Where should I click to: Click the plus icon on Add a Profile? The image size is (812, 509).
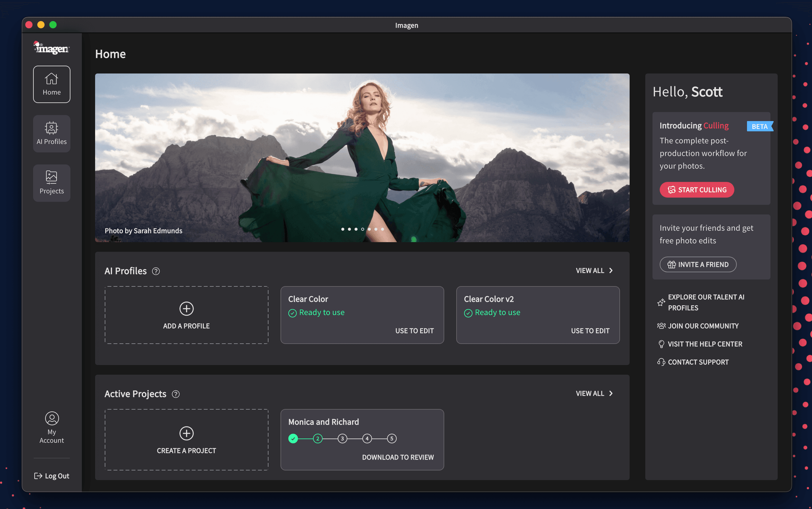(186, 309)
